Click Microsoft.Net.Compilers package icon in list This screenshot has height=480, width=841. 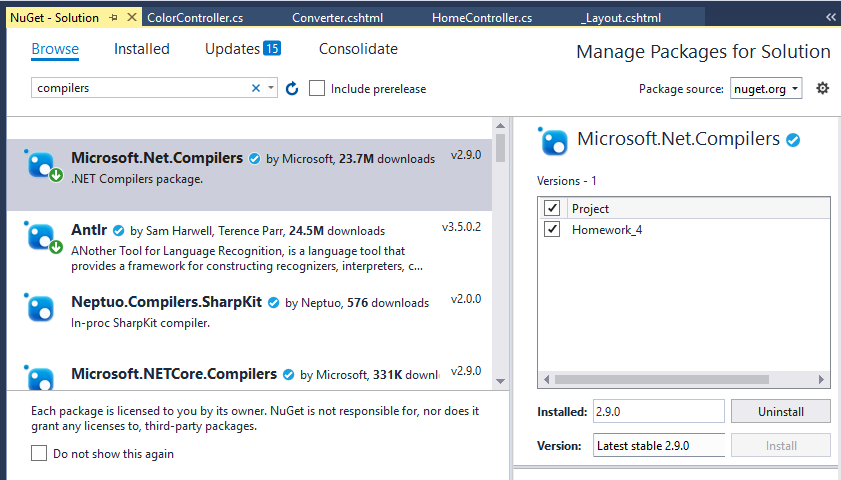pyautogui.click(x=42, y=165)
